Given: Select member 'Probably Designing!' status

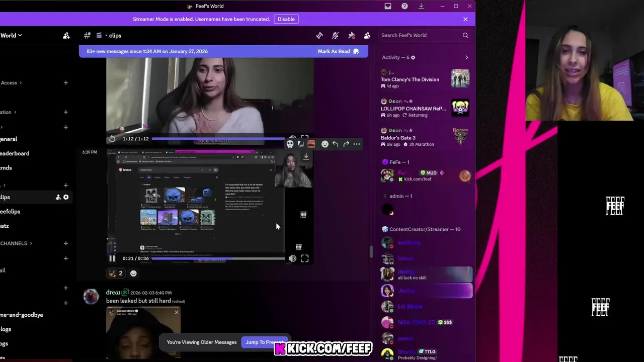Looking at the screenshot, I should point(426,354).
